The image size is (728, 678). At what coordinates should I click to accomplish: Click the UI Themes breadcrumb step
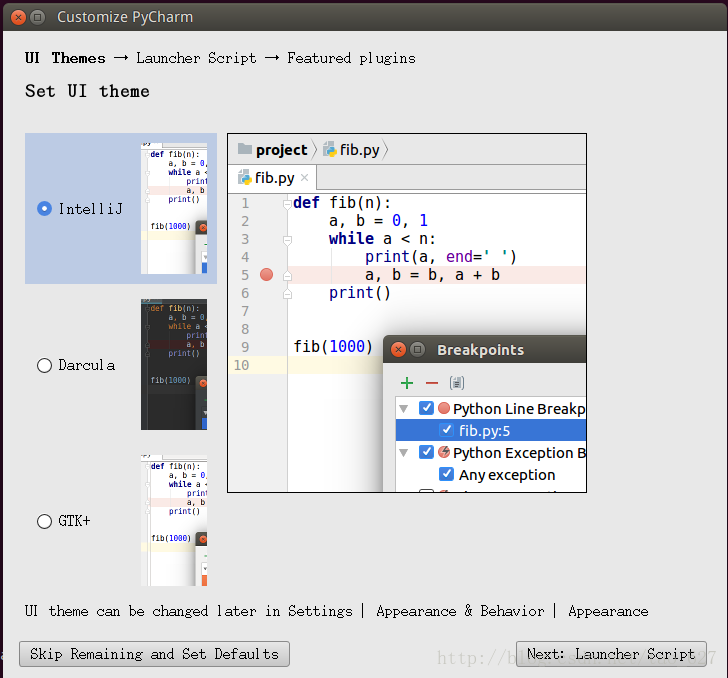coord(65,59)
